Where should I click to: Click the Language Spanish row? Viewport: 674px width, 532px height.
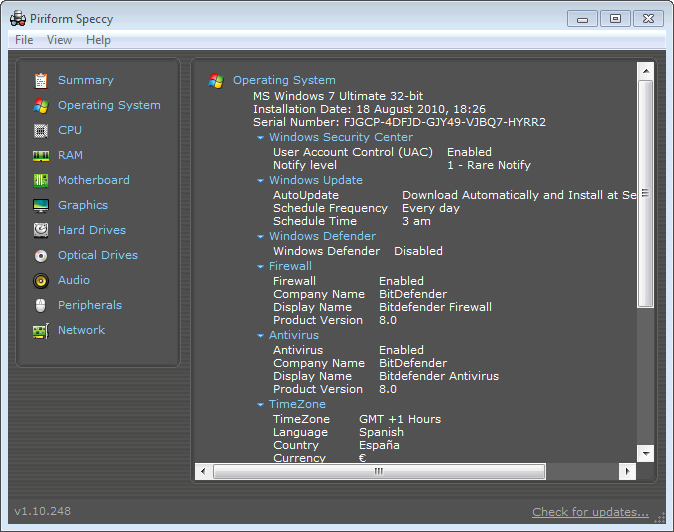pos(338,432)
